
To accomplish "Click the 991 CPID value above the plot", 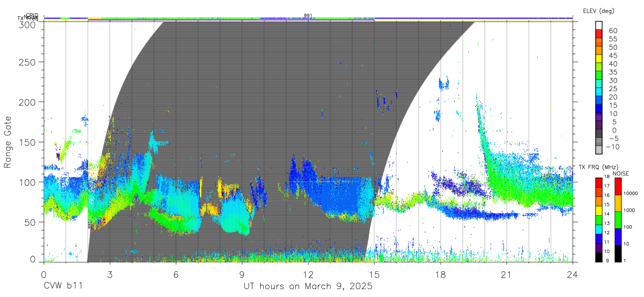I will [x=308, y=15].
